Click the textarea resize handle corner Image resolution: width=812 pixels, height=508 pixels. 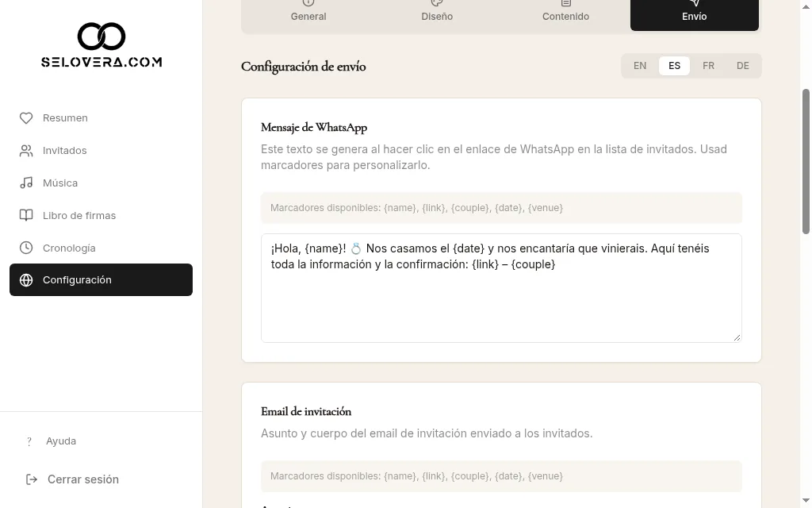pyautogui.click(x=737, y=337)
